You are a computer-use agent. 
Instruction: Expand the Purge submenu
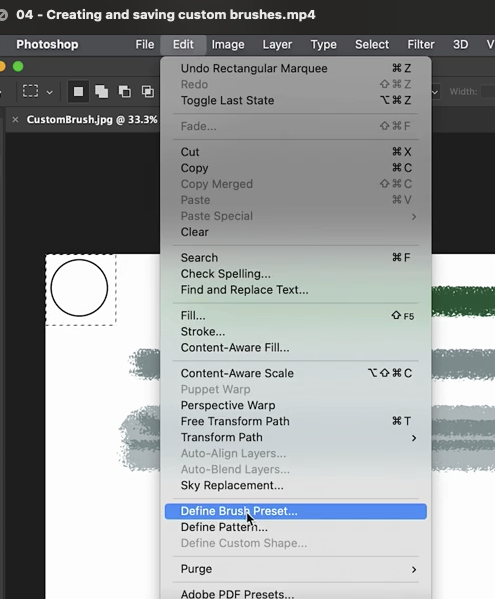[296, 569]
